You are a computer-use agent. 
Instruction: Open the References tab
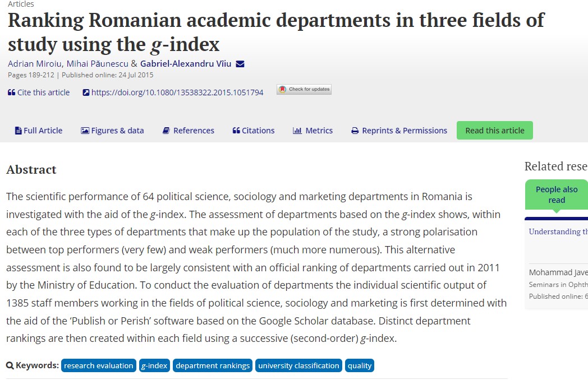(189, 131)
